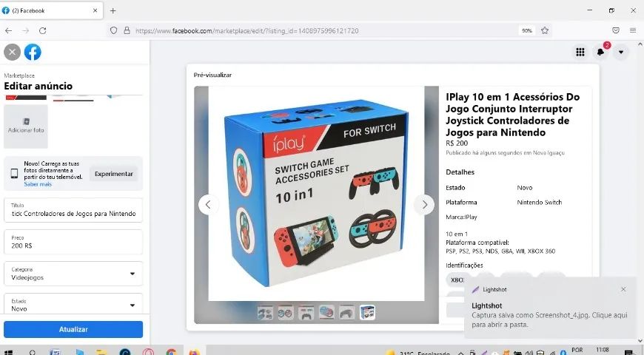Open notifications bell icon
Image resolution: width=644 pixels, height=355 pixels.
pyautogui.click(x=600, y=52)
